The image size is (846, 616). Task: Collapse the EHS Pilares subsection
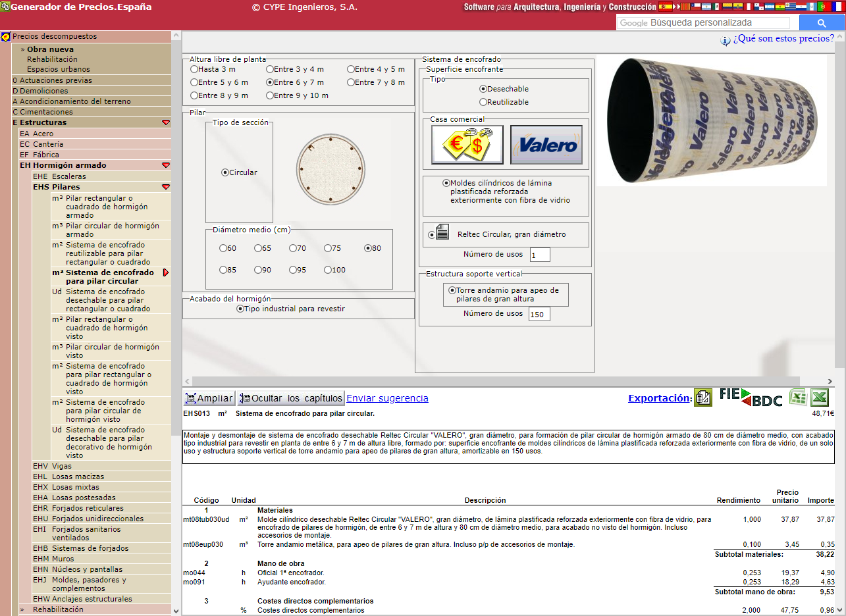[x=166, y=187]
